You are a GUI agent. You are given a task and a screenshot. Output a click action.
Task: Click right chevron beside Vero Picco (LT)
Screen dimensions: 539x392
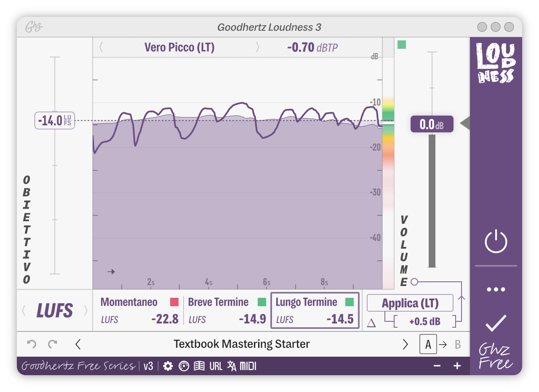coord(258,47)
